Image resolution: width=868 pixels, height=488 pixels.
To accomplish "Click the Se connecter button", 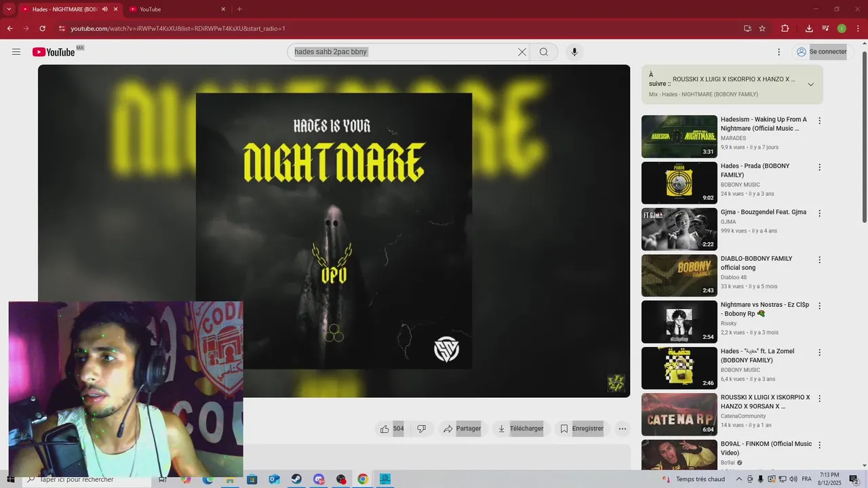I will [821, 52].
